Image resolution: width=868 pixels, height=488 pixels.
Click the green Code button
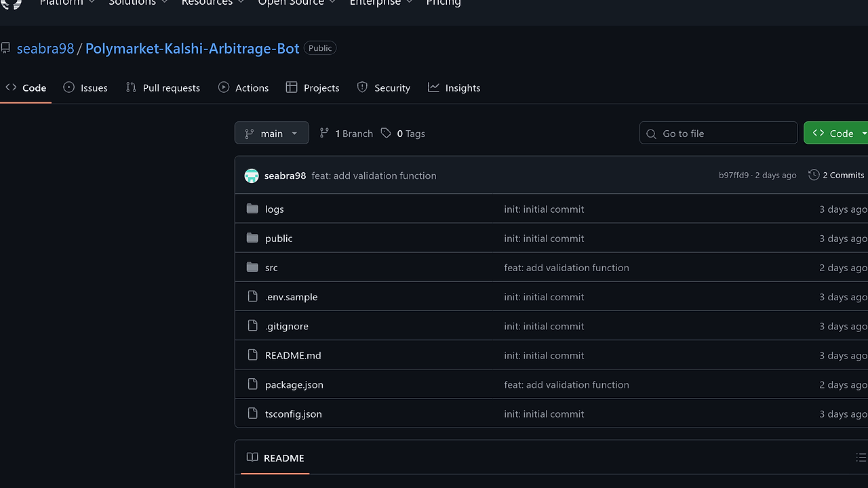835,133
